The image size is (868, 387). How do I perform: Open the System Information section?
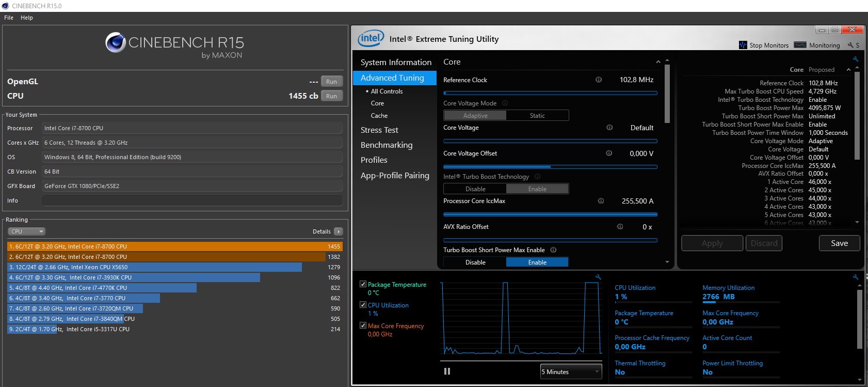click(396, 62)
